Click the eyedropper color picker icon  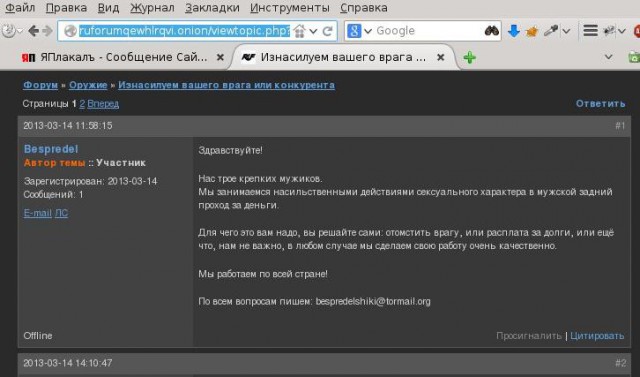(x=551, y=31)
